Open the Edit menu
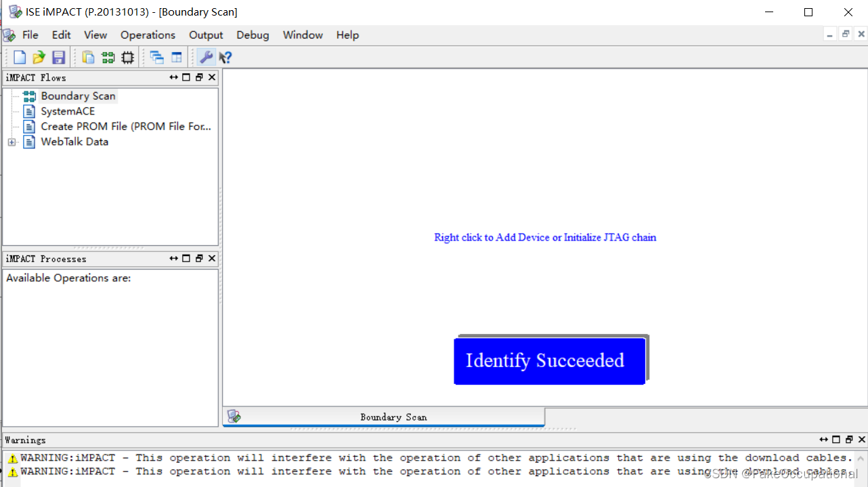This screenshot has width=868, height=487. tap(61, 35)
